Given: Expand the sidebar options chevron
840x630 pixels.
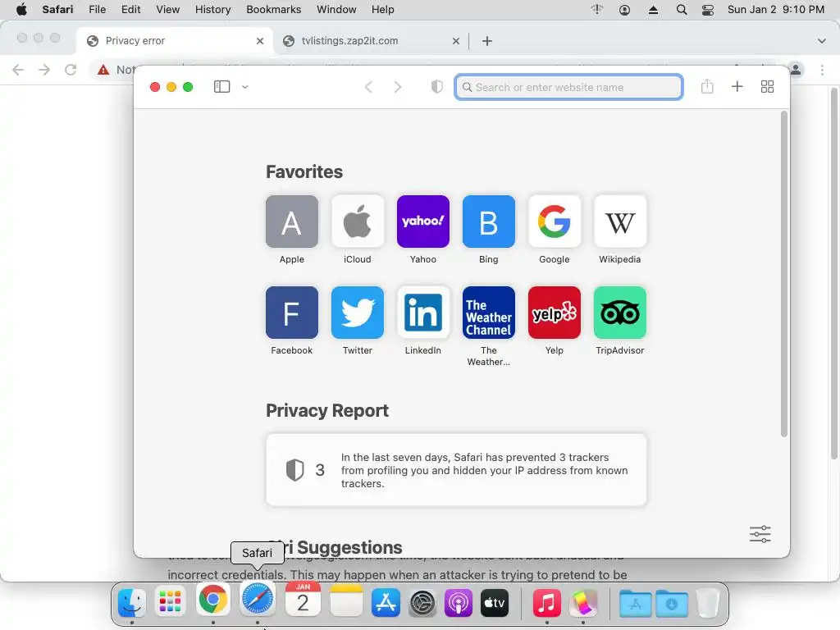Looking at the screenshot, I should 244,87.
